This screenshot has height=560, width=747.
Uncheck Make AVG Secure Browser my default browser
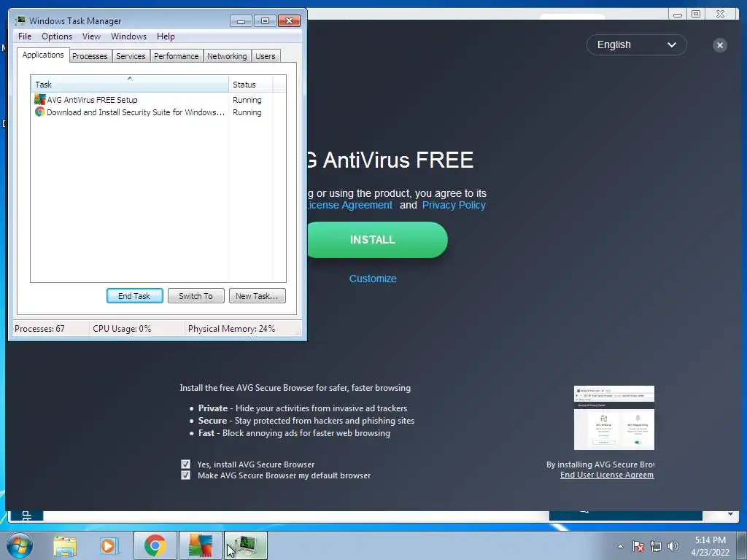186,475
